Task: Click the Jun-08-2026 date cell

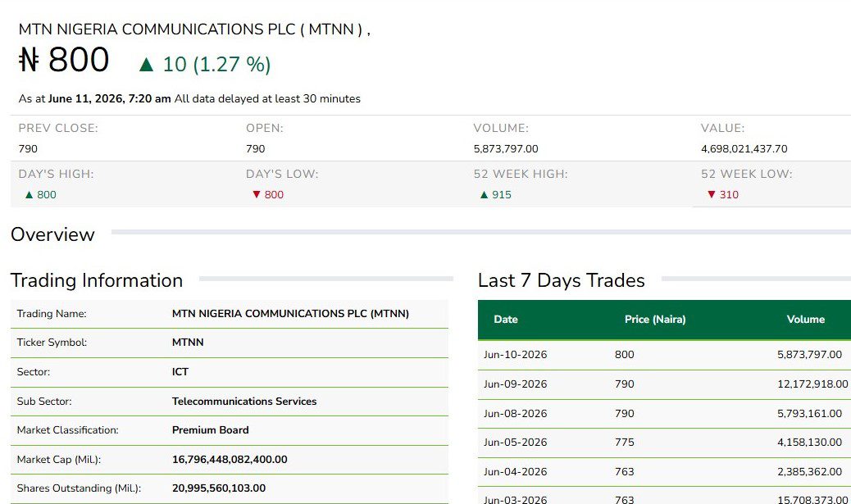Action: 515,413
